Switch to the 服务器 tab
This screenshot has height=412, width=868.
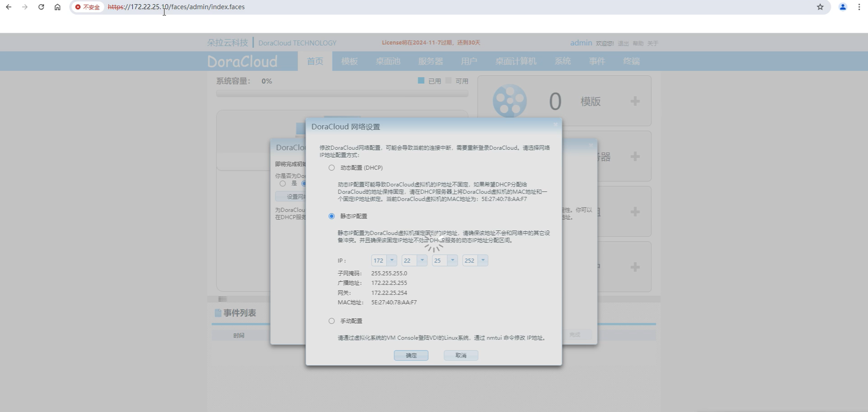430,61
